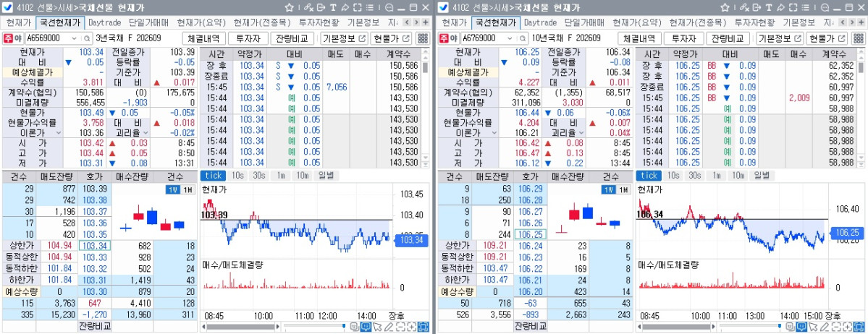The height and width of the screenshot is (334, 868).
Task: Open 기본정보 popup button in left window
Action: point(345,39)
